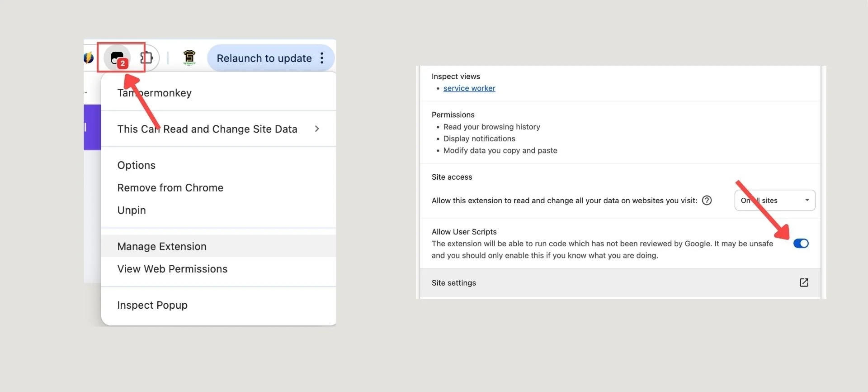Open Site settings external link icon
Viewport: 868px width, 392px height.
pos(804,283)
